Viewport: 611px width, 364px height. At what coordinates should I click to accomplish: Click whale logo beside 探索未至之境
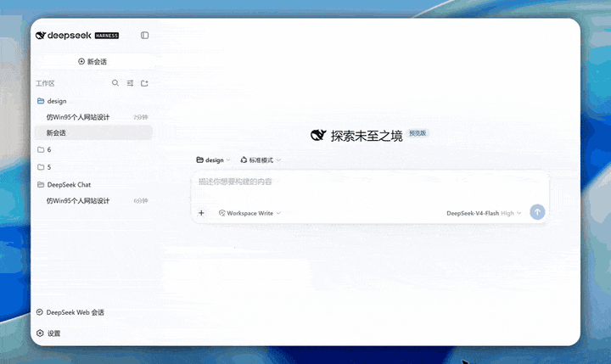pyautogui.click(x=318, y=135)
